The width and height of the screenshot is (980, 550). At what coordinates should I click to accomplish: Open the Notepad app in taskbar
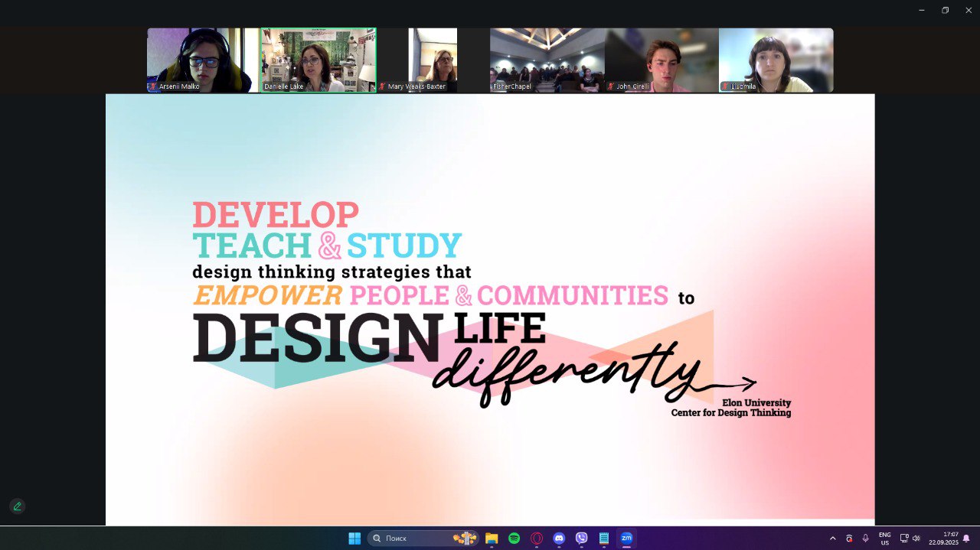coord(604,539)
